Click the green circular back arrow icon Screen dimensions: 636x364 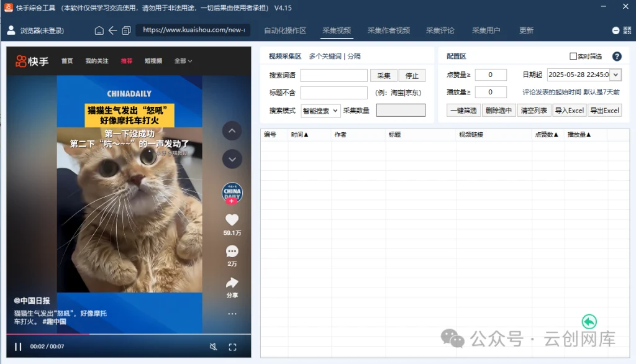click(589, 322)
